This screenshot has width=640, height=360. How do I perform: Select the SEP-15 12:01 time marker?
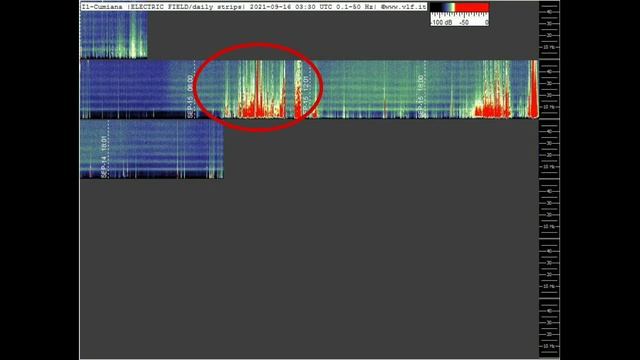click(306, 96)
